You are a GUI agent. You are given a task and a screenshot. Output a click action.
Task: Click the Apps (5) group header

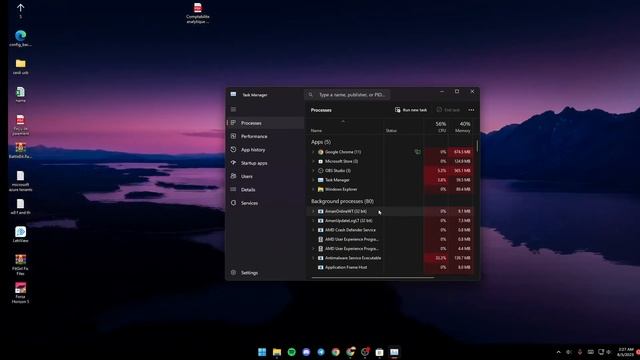pyautogui.click(x=321, y=142)
